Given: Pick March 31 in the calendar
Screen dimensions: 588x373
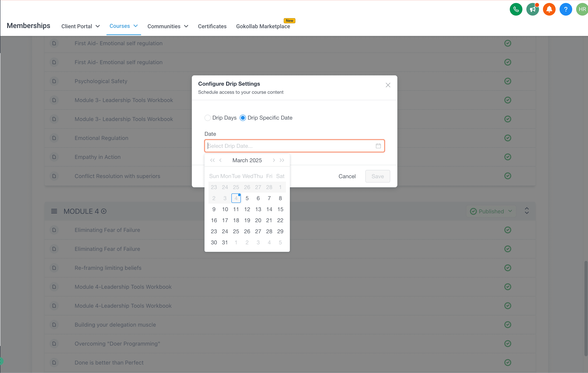Looking at the screenshot, I should pos(225,243).
